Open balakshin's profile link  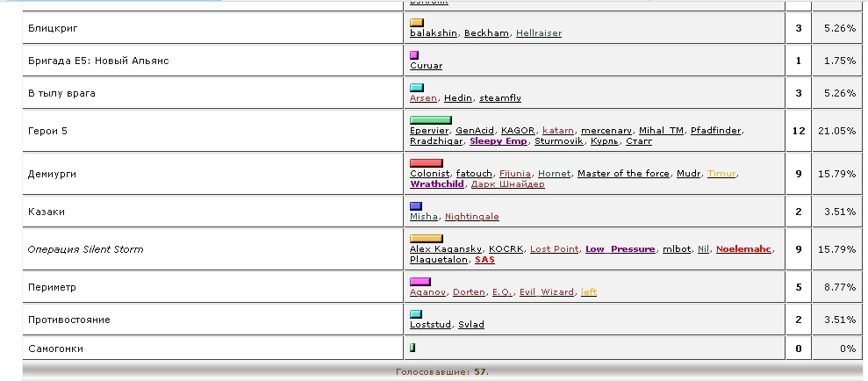click(x=433, y=33)
